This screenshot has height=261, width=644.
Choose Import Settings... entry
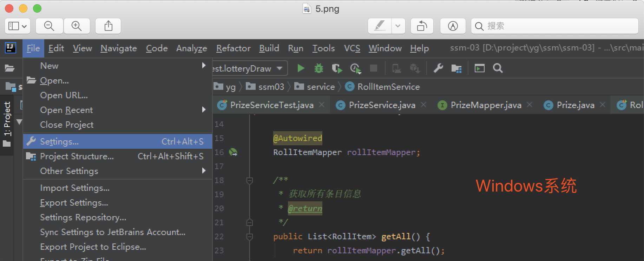pyautogui.click(x=118, y=188)
